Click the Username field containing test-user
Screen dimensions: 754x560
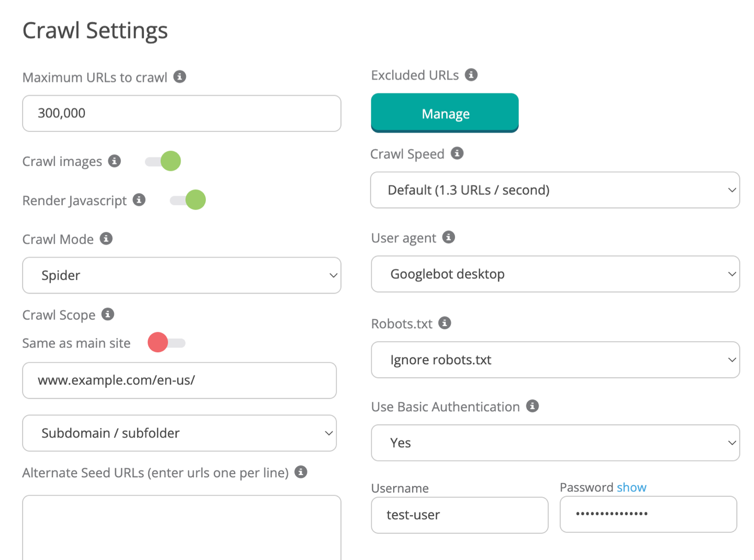pyautogui.click(x=460, y=515)
